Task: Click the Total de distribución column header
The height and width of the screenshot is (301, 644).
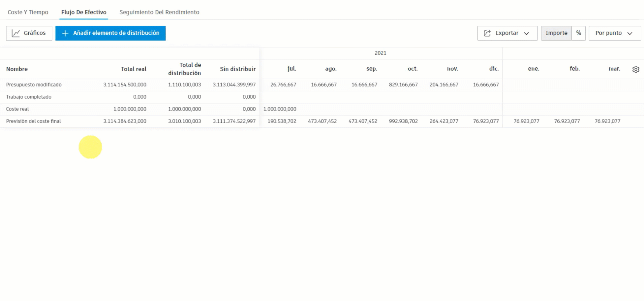Action: (x=185, y=69)
